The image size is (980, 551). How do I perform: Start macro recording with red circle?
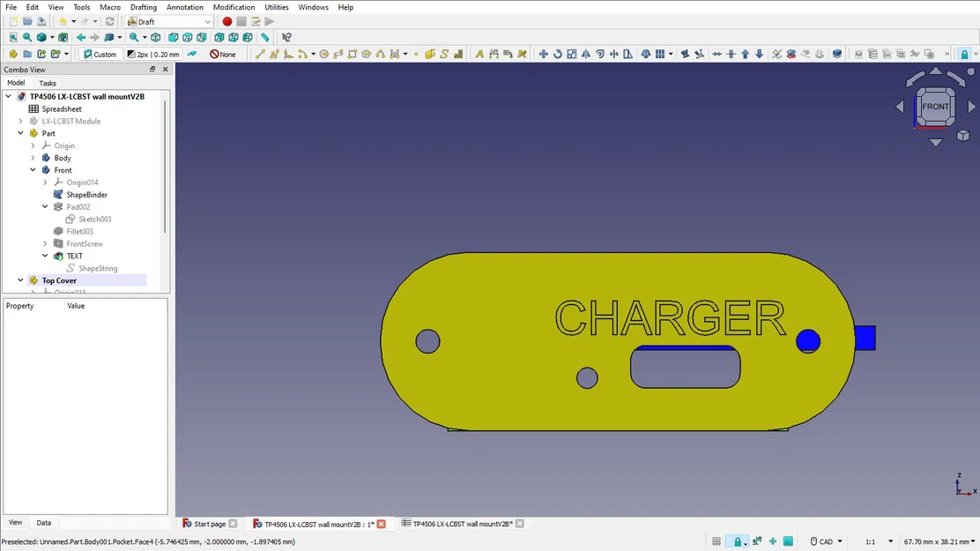[x=226, y=21]
